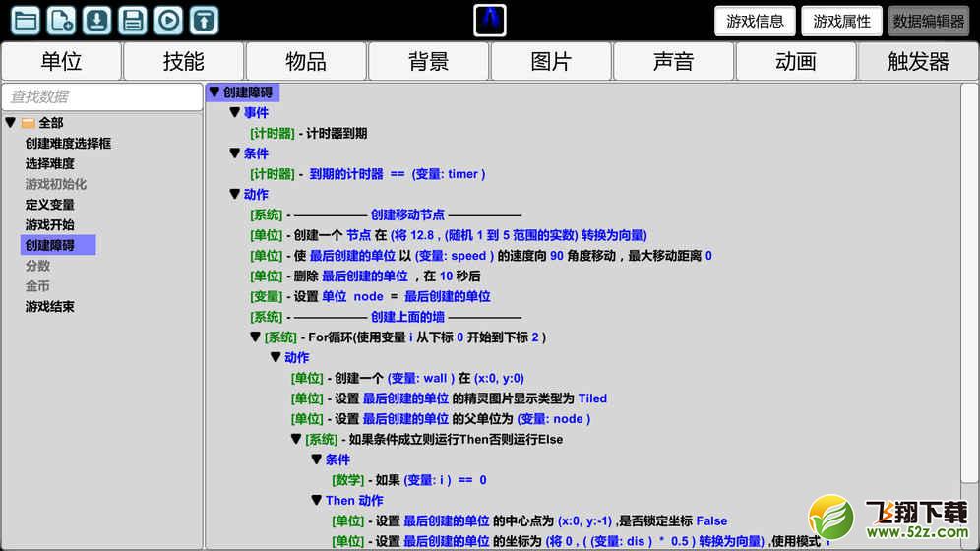Run game with play icon
Image resolution: width=980 pixels, height=551 pixels.
[x=168, y=20]
